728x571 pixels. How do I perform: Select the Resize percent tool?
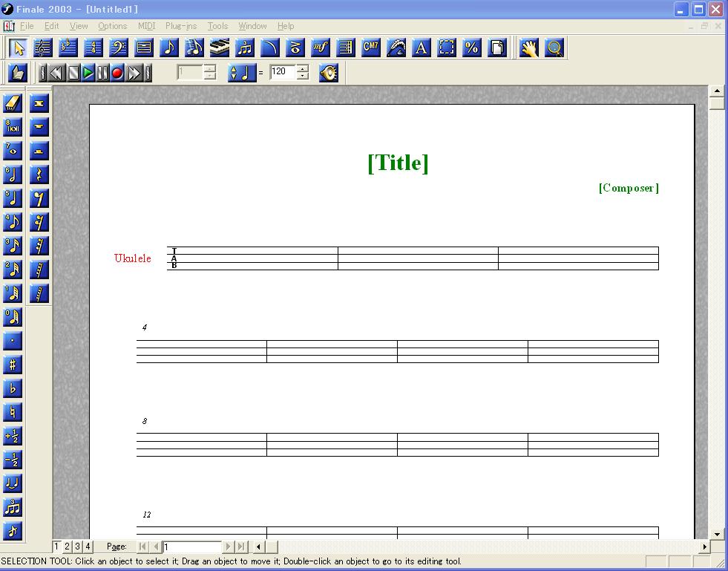click(472, 48)
